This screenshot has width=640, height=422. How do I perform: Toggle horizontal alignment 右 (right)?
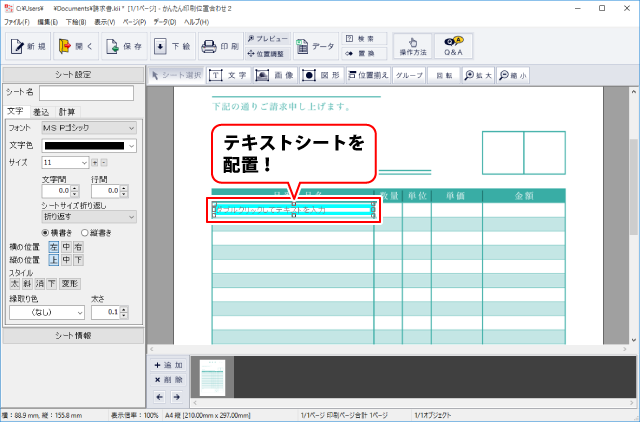[79, 247]
